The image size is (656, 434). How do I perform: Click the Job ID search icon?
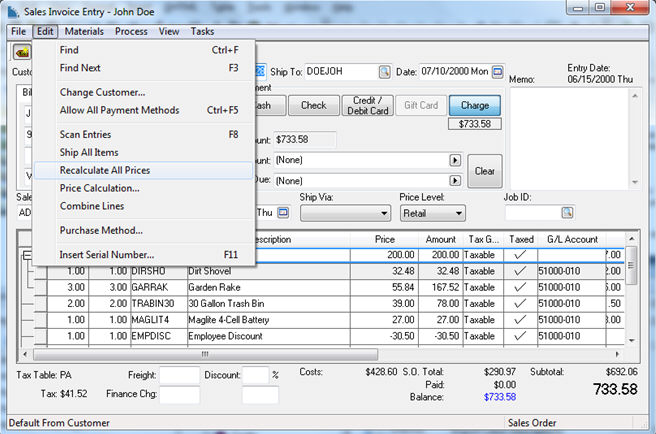[567, 213]
